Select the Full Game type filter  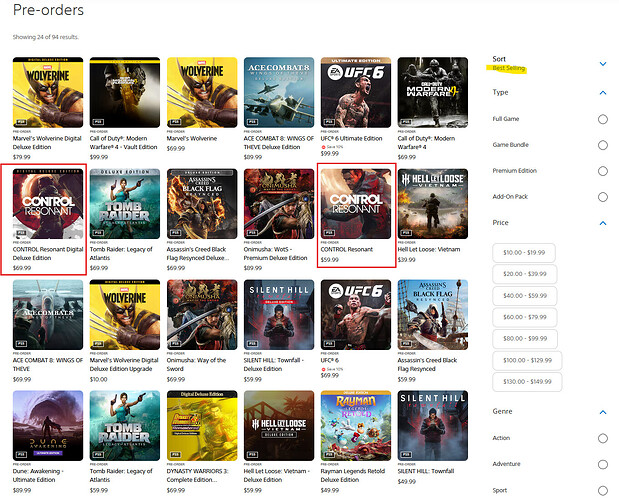click(x=602, y=119)
